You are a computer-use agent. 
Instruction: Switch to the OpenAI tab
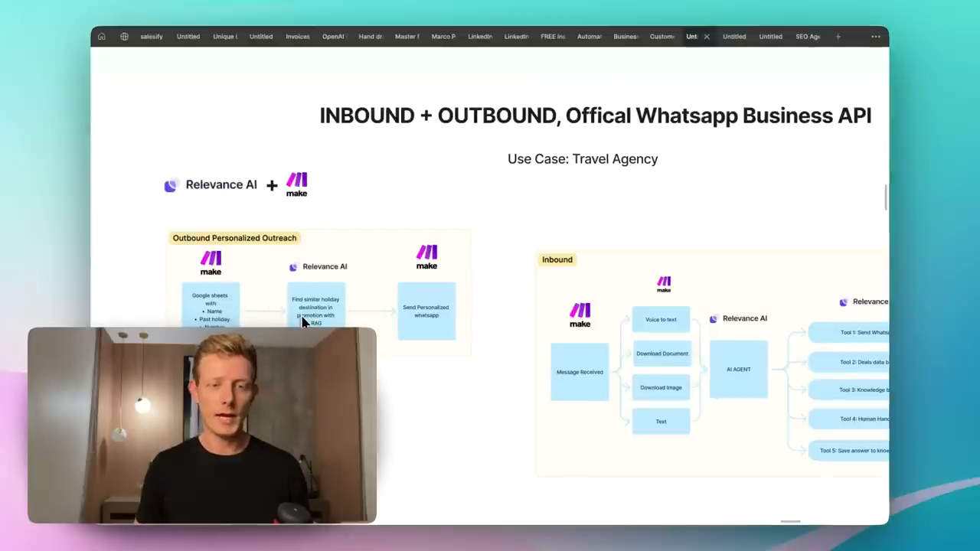(x=333, y=36)
